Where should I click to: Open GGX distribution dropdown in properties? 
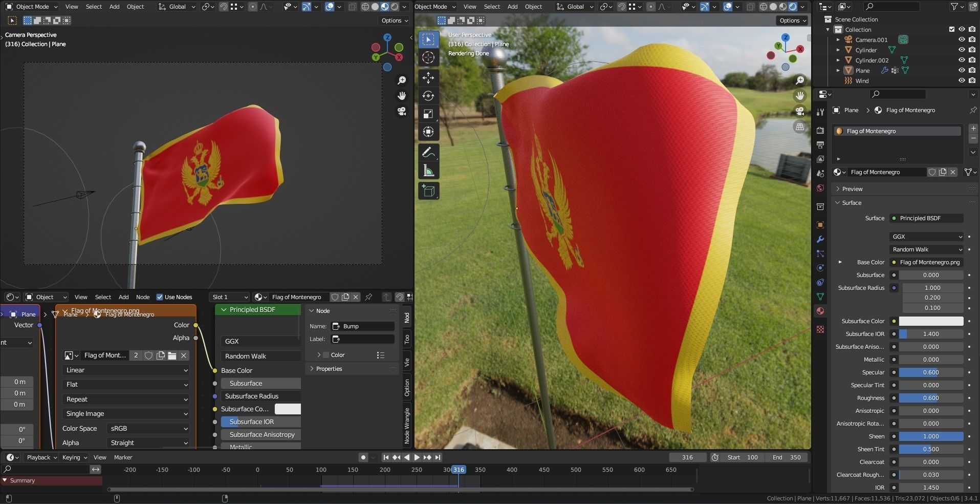(927, 237)
